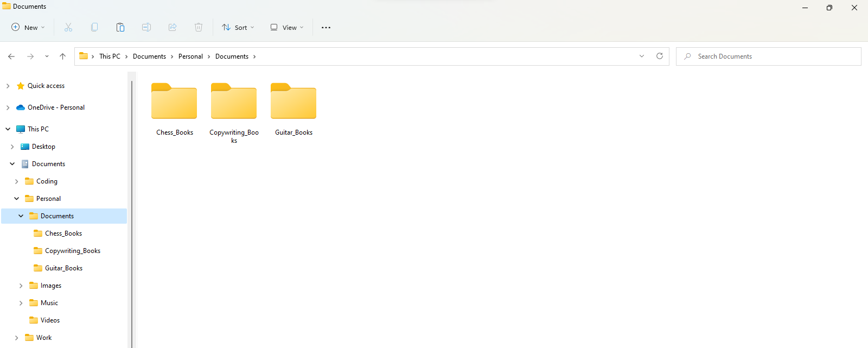Refresh the current folder view
This screenshot has width=868, height=348.
pyautogui.click(x=660, y=56)
